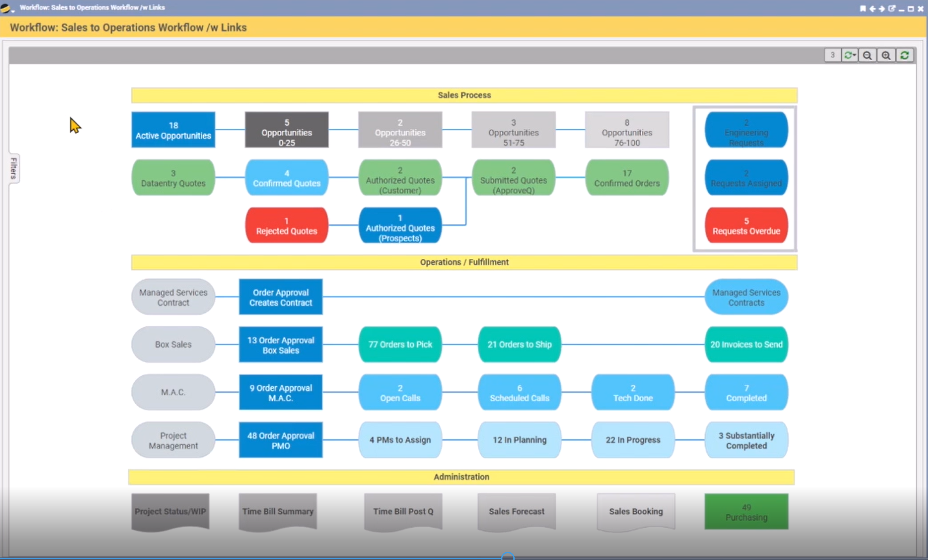The width and height of the screenshot is (928, 560).
Task: Open workflow in a new window via external-link icon
Action: pos(892,8)
